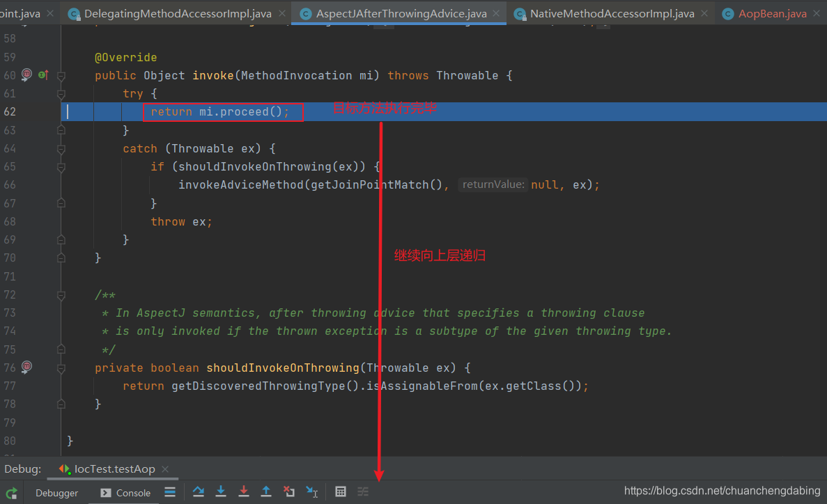Click the Run to Cursor icon

tap(311, 492)
